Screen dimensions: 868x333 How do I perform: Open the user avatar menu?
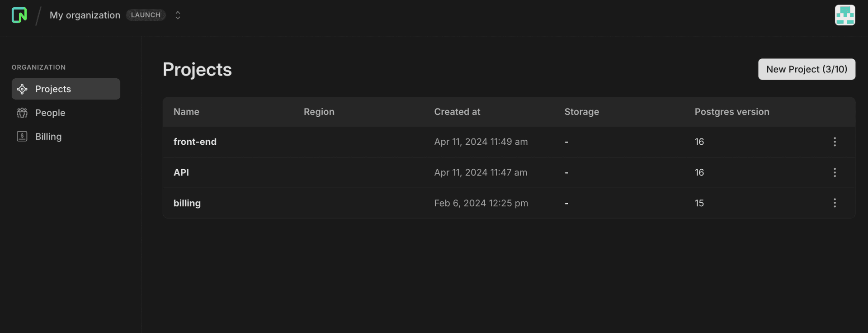click(x=844, y=15)
